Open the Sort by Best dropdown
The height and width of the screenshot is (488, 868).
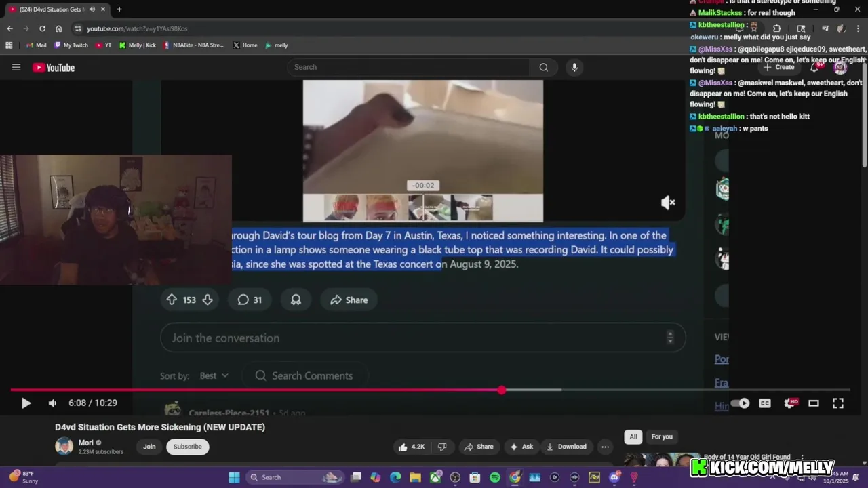[x=214, y=375]
